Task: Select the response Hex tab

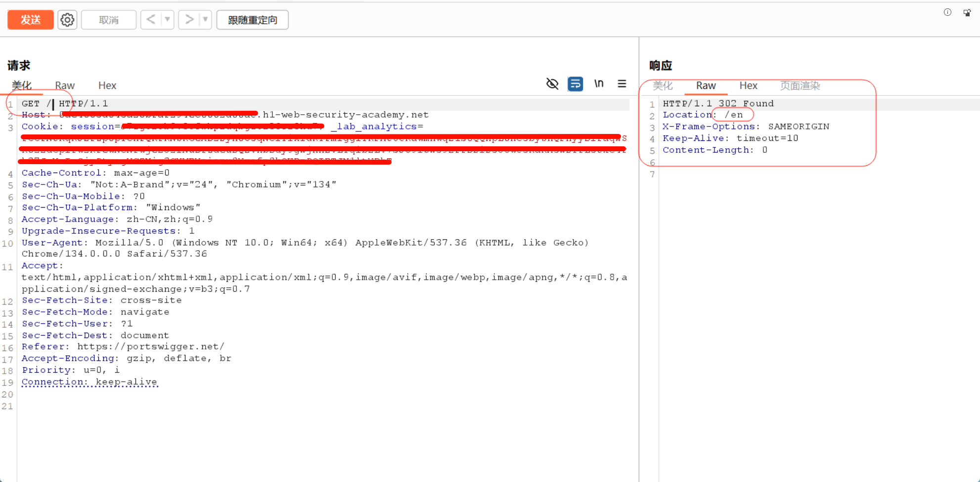Action: [x=749, y=86]
